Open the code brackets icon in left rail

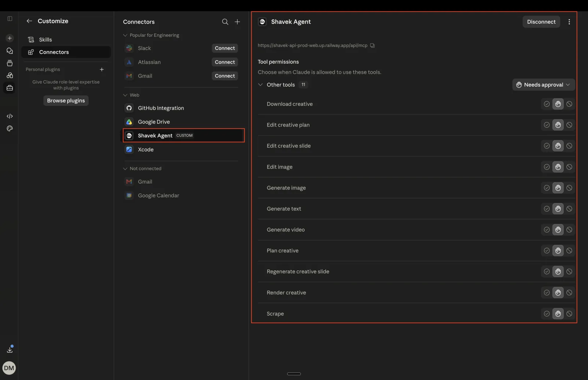point(10,116)
